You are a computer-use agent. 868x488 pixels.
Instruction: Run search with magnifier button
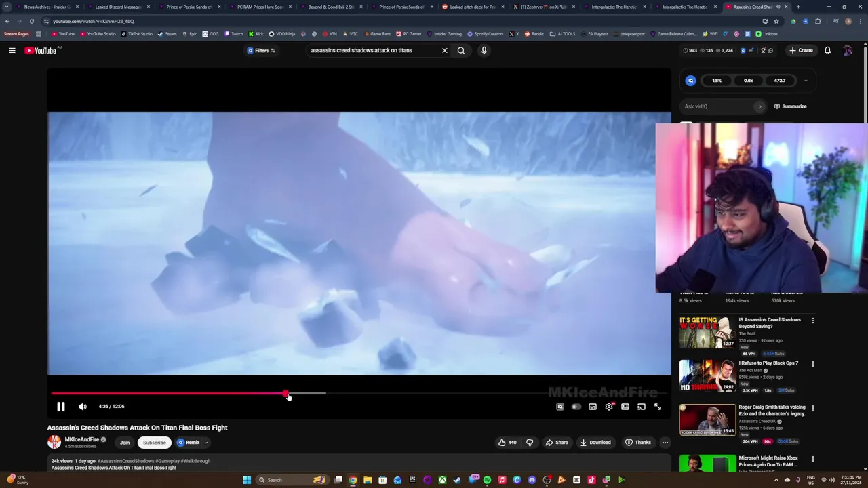pyautogui.click(x=461, y=50)
